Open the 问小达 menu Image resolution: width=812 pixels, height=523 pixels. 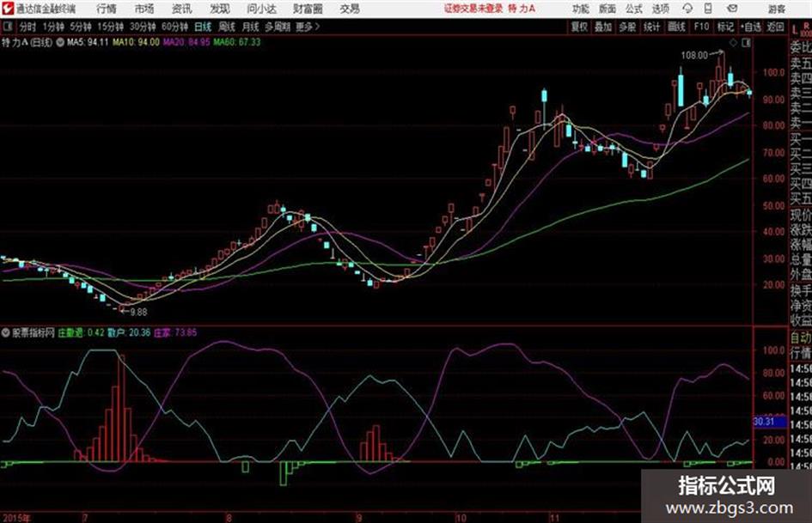point(261,9)
